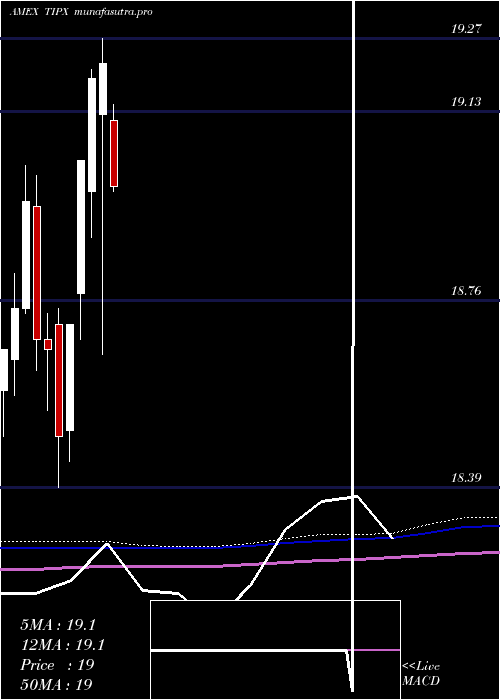
Task: Click the Price : 19 reading
Action: coord(57,665)
